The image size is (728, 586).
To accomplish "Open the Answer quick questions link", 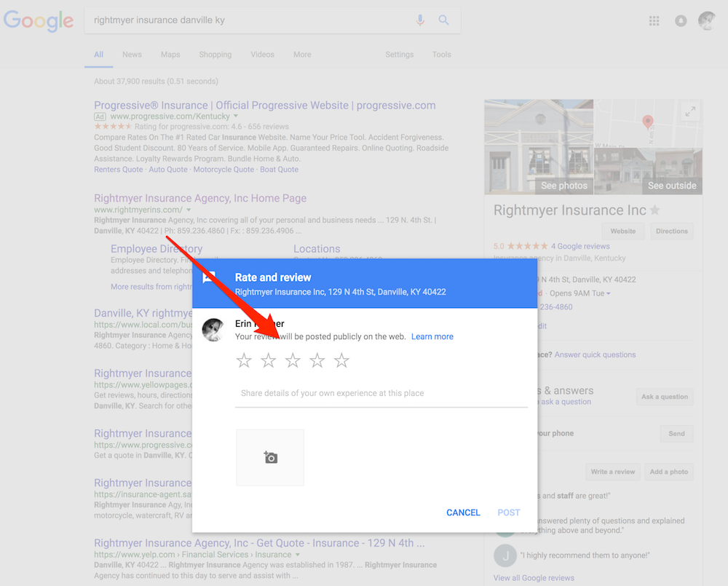I will click(595, 355).
